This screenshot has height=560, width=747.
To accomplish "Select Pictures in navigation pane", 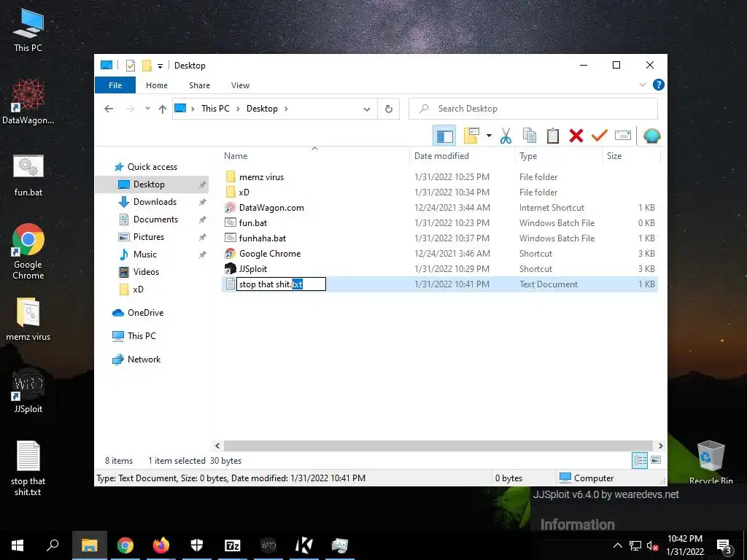I will [149, 237].
